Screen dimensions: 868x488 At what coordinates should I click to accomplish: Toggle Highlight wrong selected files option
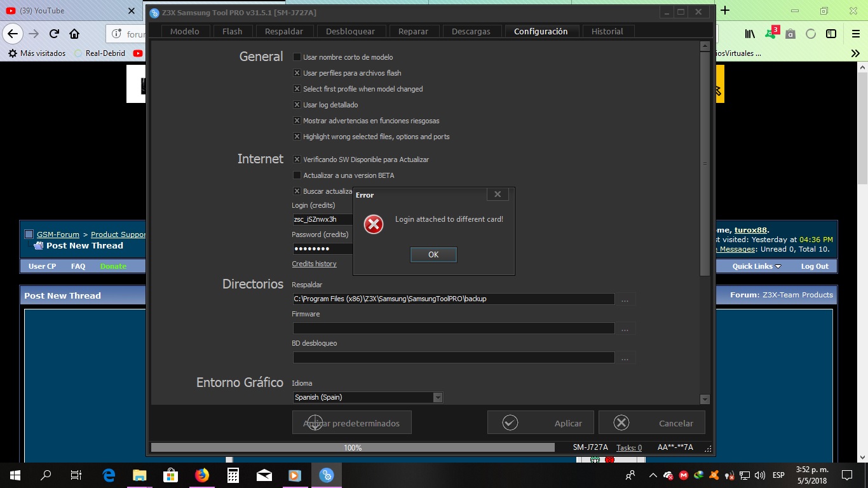297,137
